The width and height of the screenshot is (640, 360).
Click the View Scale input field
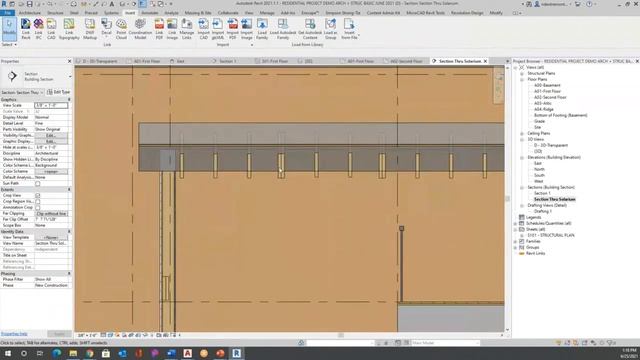tap(51, 105)
